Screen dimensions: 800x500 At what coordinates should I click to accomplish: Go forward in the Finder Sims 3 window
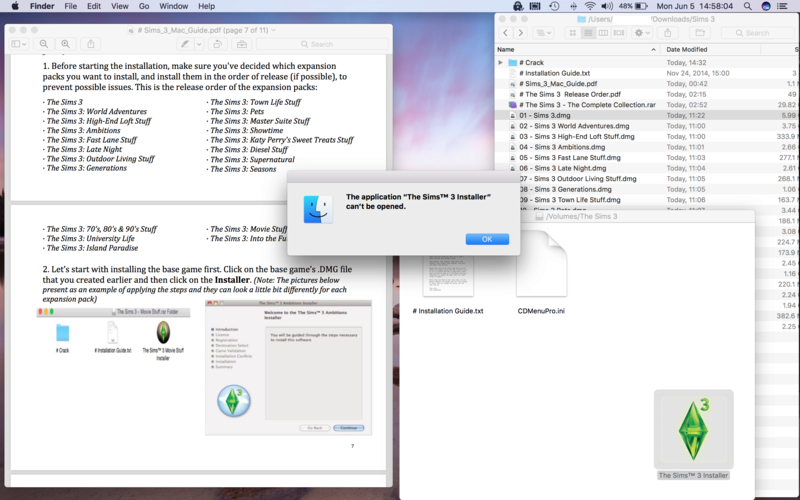pyautogui.click(x=520, y=33)
